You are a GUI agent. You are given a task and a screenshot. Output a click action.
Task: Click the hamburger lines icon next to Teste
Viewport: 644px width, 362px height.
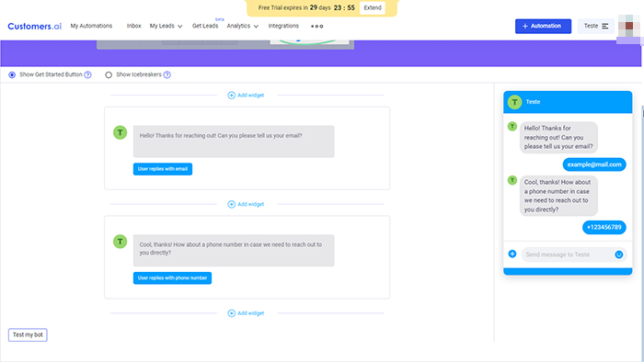click(x=605, y=26)
